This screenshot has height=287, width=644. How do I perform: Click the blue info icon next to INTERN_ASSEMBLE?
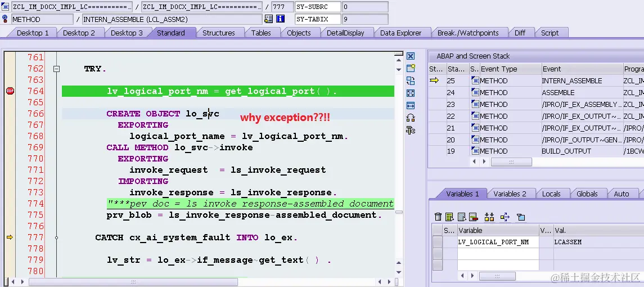click(x=281, y=19)
